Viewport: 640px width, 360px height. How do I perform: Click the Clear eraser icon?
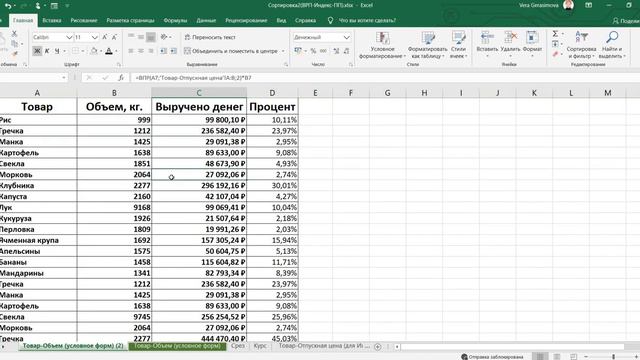pyautogui.click(x=555, y=54)
